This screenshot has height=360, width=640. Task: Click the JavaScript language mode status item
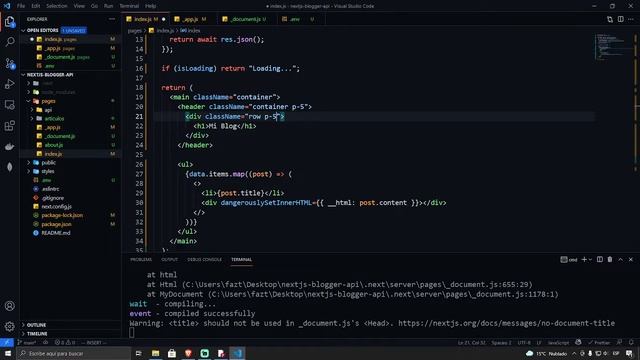(558, 342)
